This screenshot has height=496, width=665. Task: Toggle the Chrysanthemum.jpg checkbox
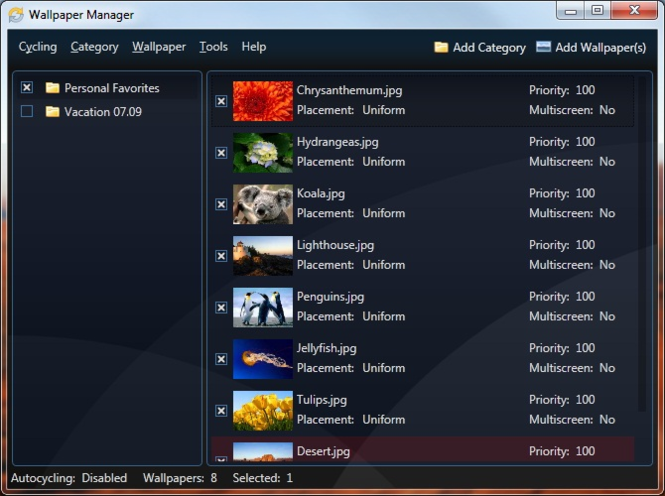(x=221, y=101)
